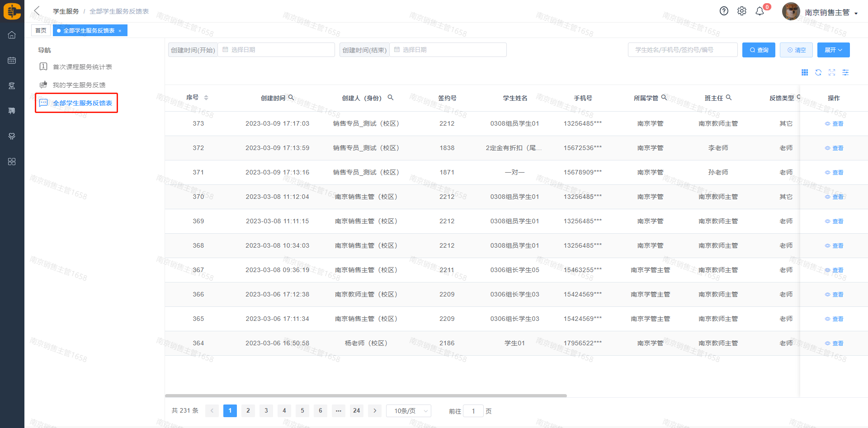868x428 pixels.
Task: View details of record 373
Action: click(x=835, y=124)
